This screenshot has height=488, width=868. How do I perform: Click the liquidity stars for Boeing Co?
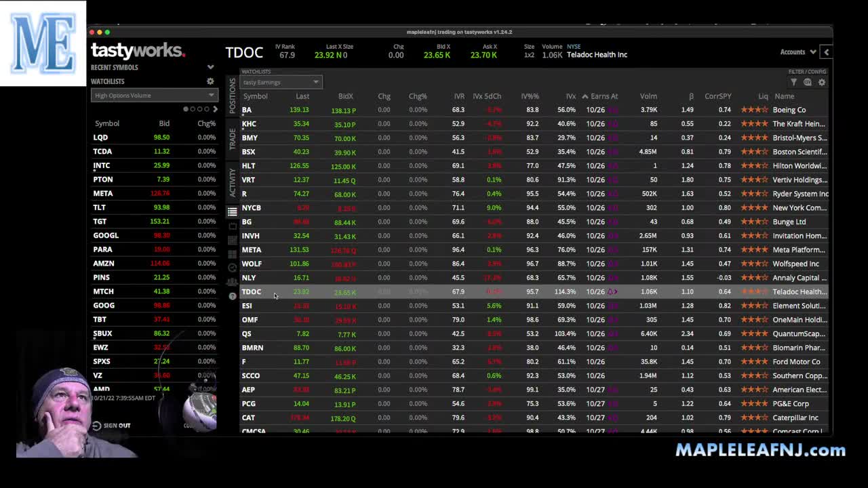tap(754, 110)
